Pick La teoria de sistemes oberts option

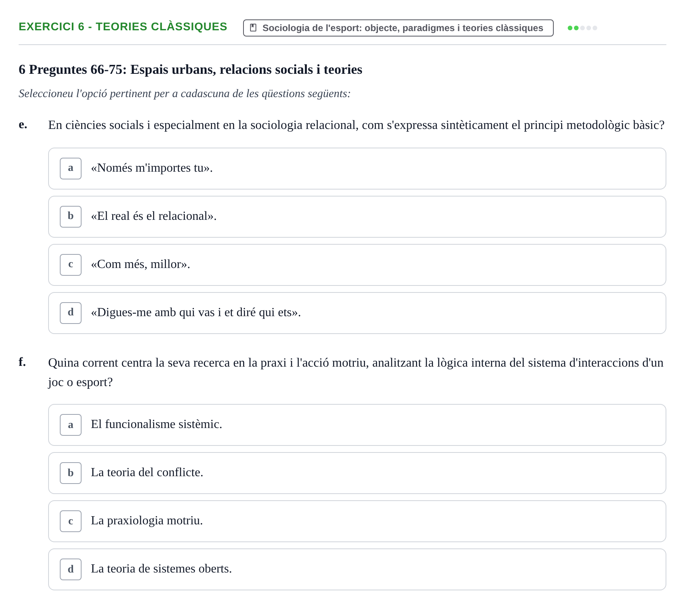coord(357,569)
